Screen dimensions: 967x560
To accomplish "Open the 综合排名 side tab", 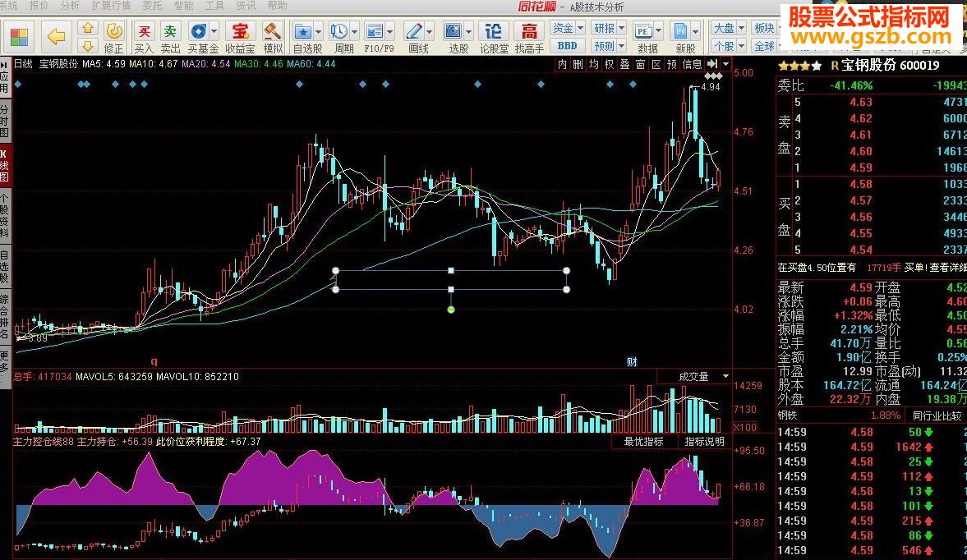I will pos(5,318).
